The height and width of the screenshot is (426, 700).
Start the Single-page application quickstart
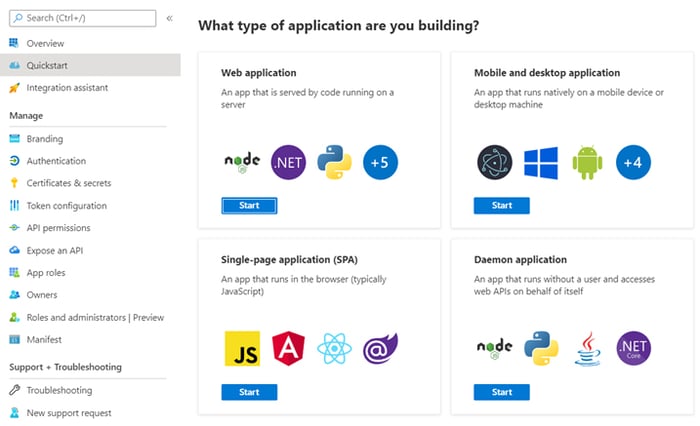[249, 392]
